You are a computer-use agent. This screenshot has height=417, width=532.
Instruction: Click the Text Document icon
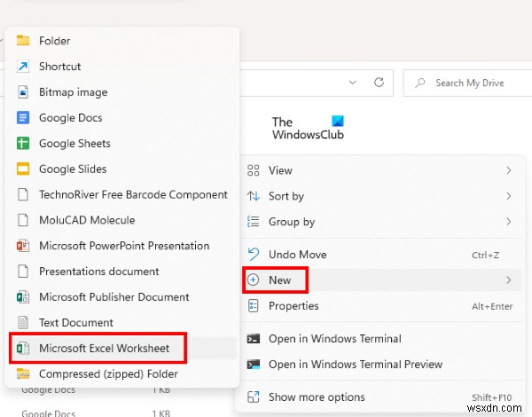click(x=23, y=323)
